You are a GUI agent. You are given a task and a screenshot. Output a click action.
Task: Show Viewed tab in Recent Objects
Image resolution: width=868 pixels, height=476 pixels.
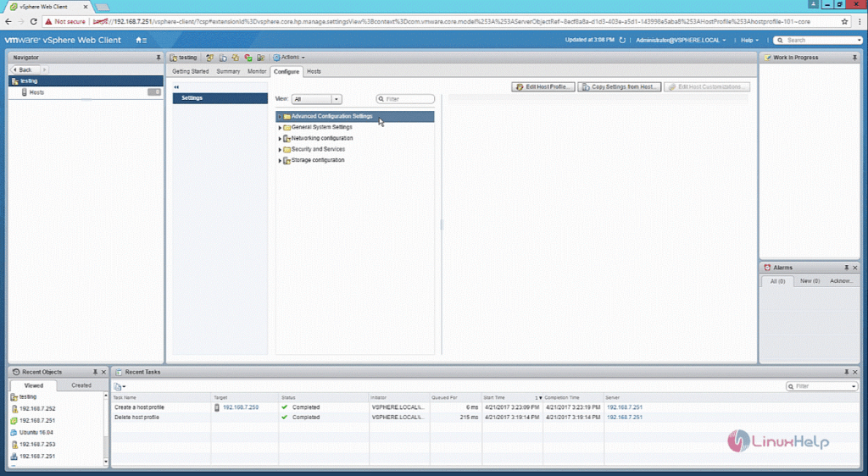coord(34,385)
